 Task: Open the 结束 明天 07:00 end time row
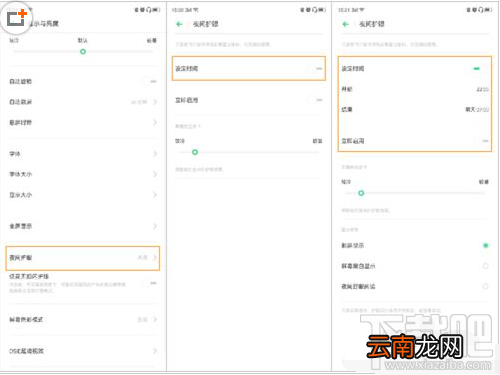point(415,109)
